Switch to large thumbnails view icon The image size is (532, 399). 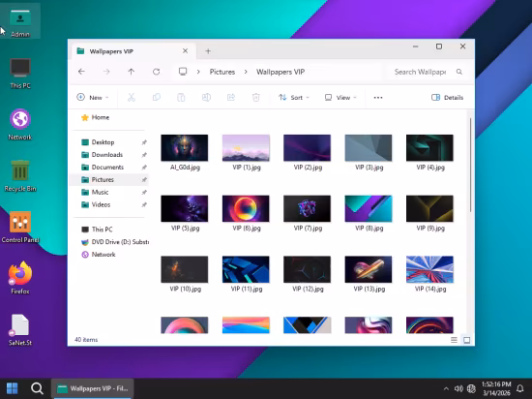coord(467,340)
